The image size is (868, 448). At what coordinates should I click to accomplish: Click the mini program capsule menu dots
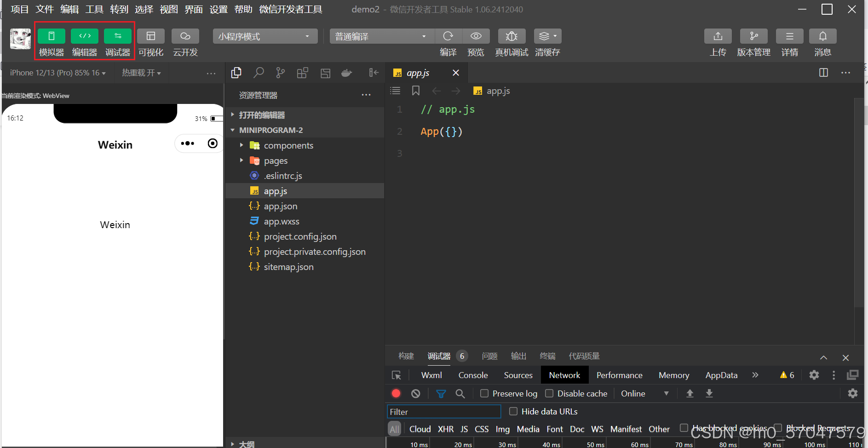click(x=188, y=144)
